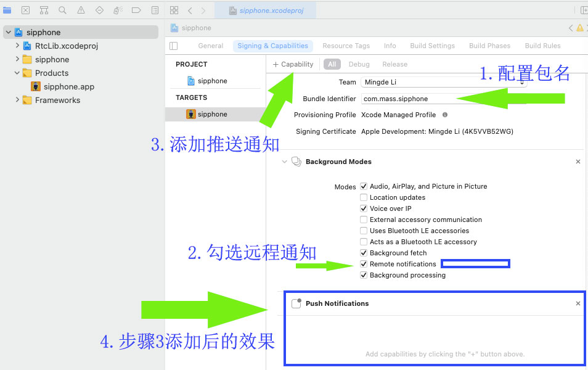The image size is (588, 370).
Task: Click the Provisioning Profile info icon
Action: (445, 115)
